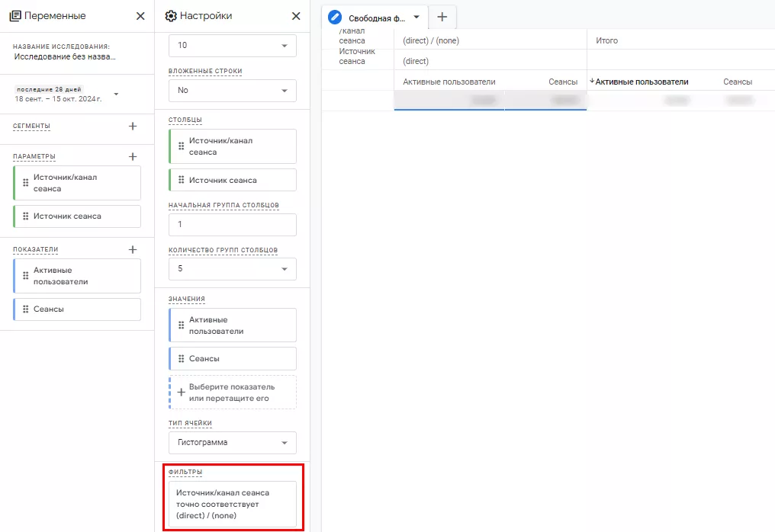The image size is (775, 532).
Task: Click drag handle of Активные пользователи in Показатели
Action: click(x=26, y=276)
